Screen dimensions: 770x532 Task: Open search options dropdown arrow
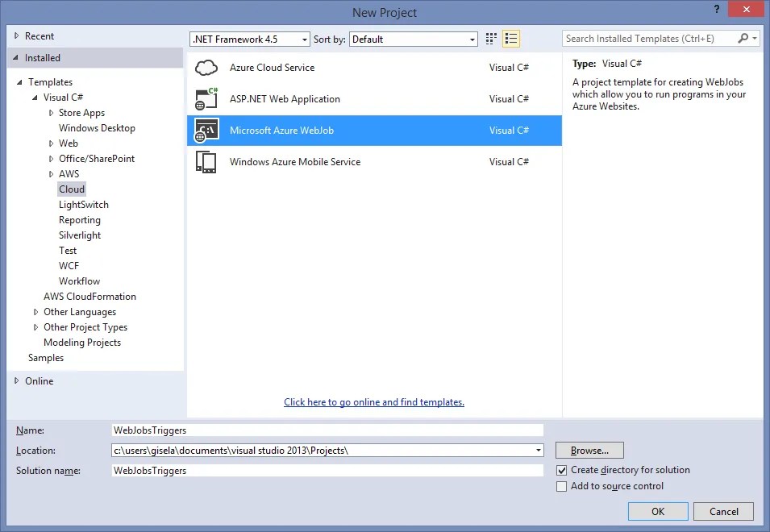tap(755, 38)
